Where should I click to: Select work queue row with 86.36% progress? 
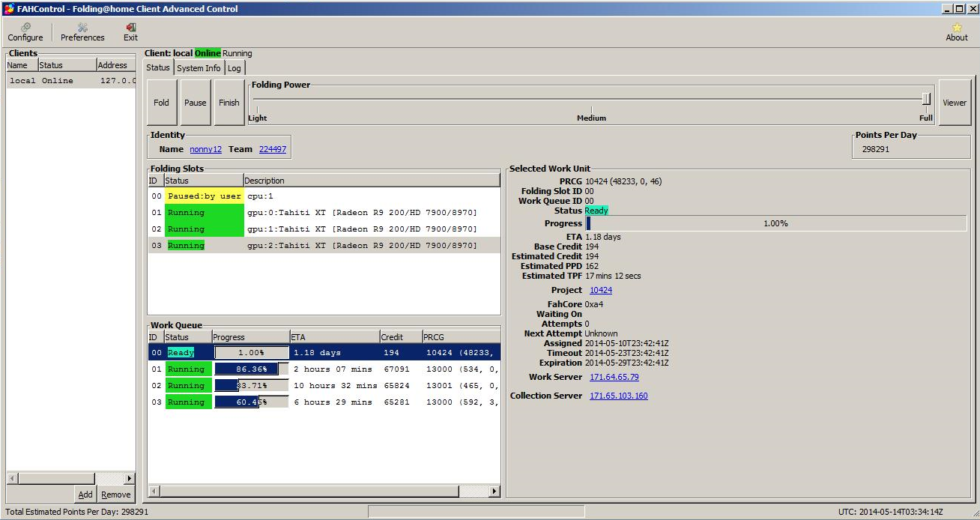coord(324,369)
